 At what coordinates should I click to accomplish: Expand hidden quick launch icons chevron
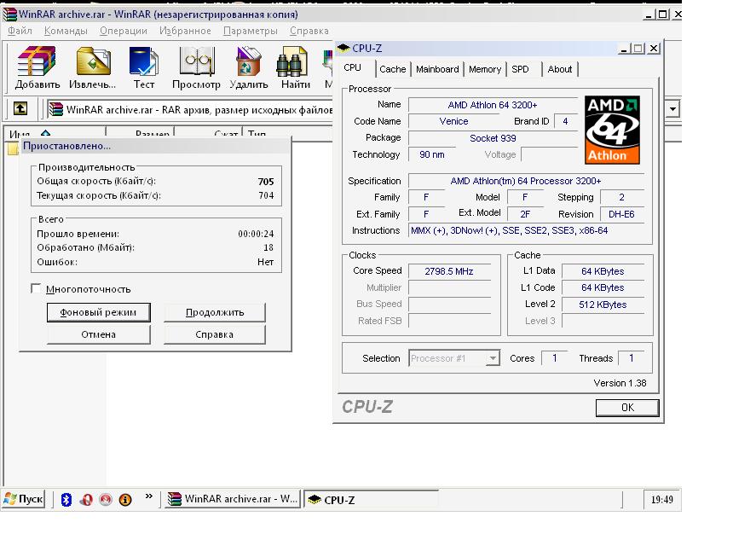(148, 496)
